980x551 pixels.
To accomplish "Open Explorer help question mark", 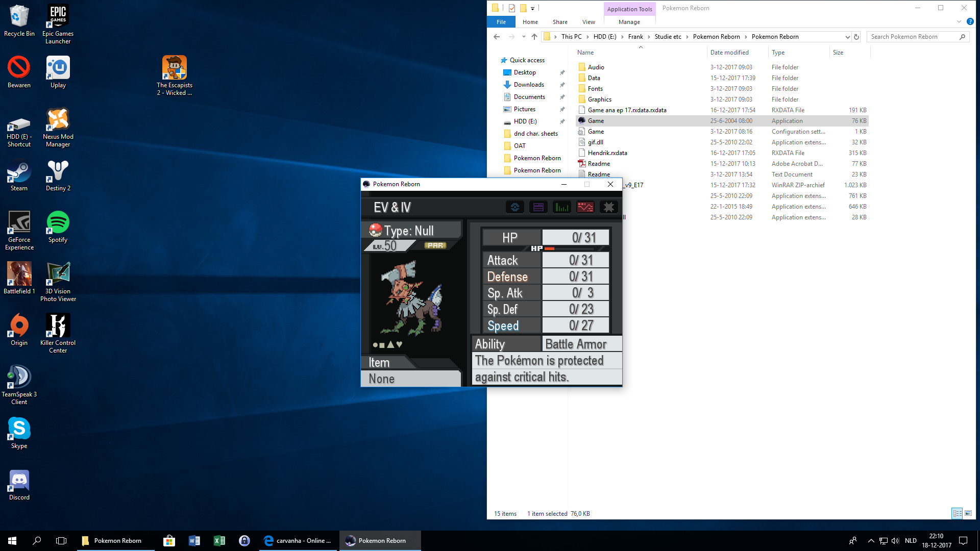I will point(970,22).
